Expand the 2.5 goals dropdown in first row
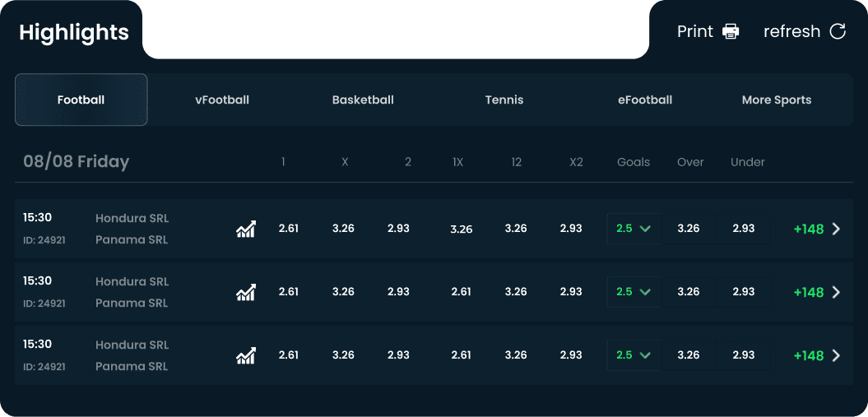The width and height of the screenshot is (868, 417). pyautogui.click(x=634, y=229)
